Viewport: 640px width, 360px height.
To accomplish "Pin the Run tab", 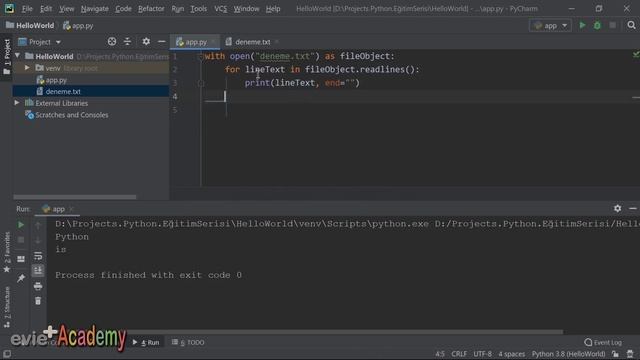I will (21, 278).
